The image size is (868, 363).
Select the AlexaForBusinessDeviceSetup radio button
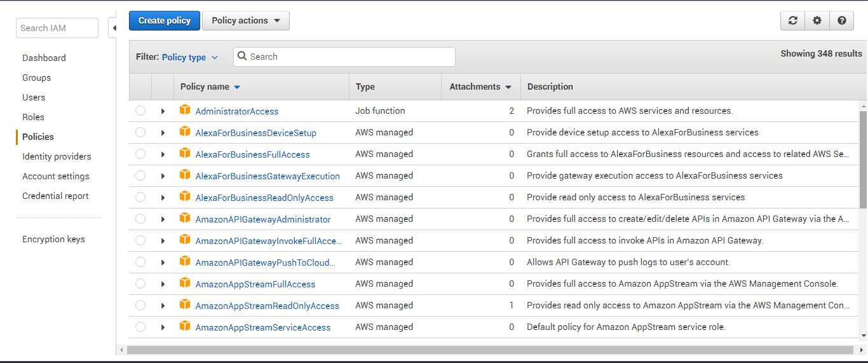tap(140, 132)
